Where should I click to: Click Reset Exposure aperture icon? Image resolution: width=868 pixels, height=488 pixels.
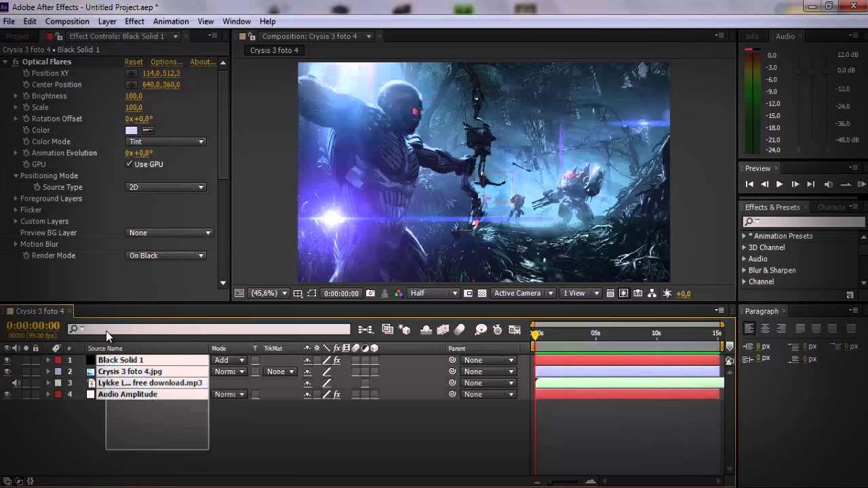[667, 293]
